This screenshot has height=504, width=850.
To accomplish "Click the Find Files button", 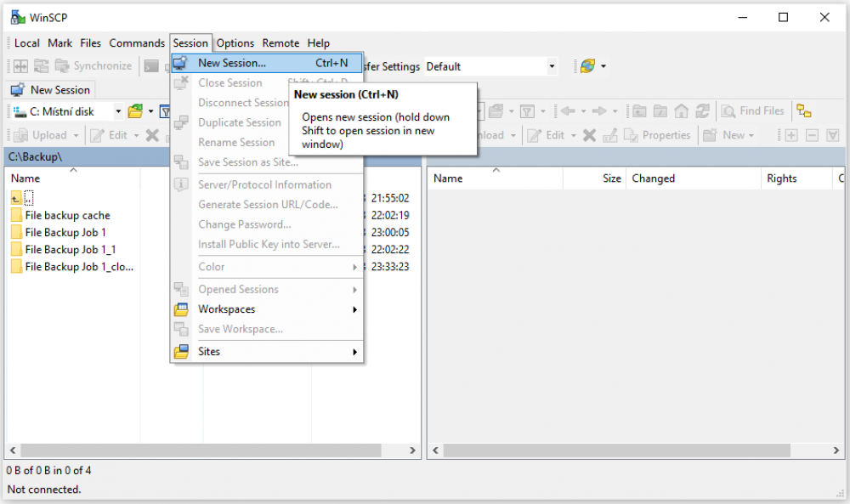I will pyautogui.click(x=753, y=111).
